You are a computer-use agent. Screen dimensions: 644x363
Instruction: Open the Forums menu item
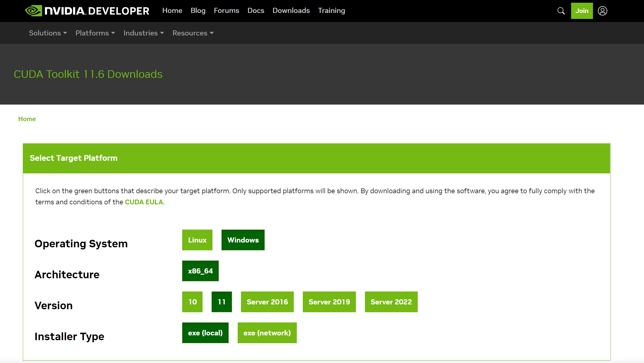(227, 11)
